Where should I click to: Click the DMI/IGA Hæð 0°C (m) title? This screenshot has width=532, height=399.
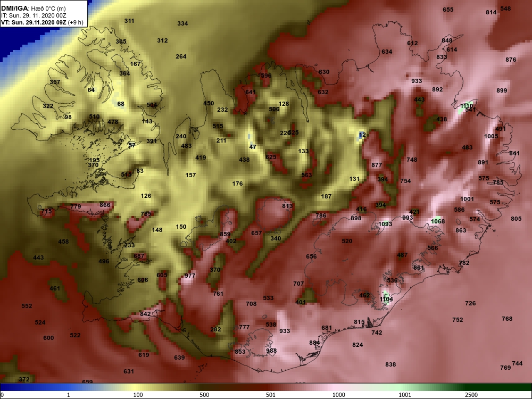click(33, 9)
